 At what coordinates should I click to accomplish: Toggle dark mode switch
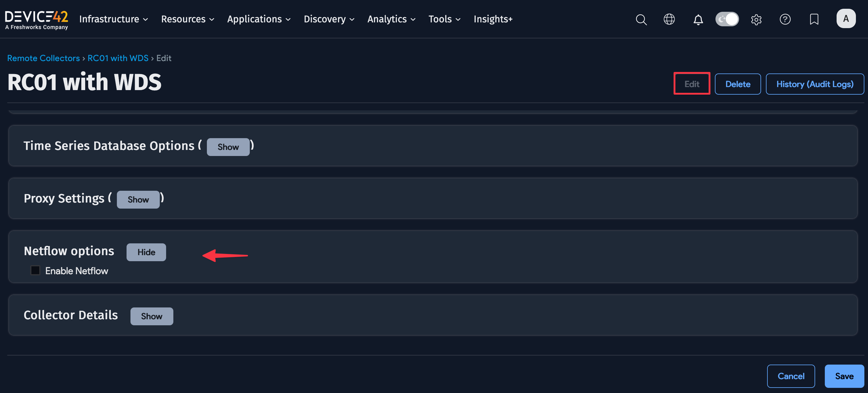pos(727,19)
